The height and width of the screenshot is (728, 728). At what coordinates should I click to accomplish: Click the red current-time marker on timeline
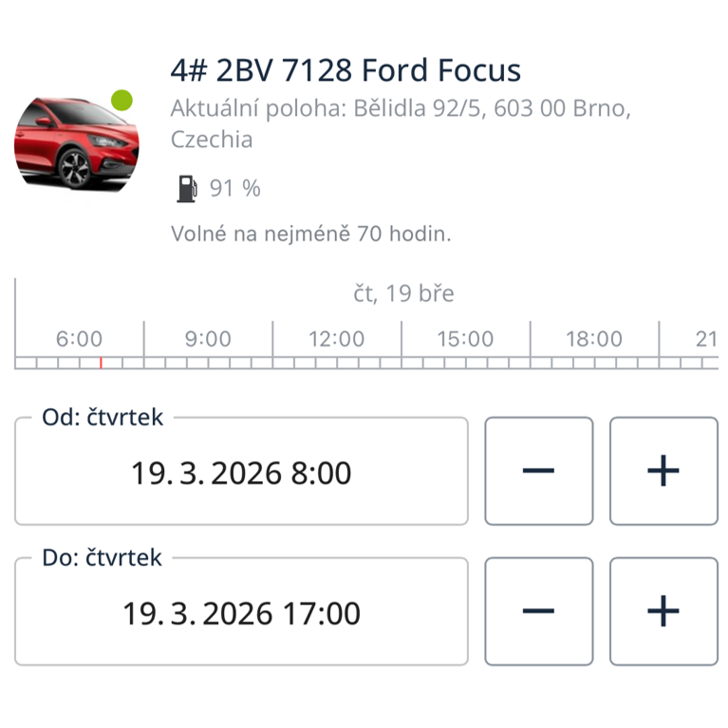[101, 362]
